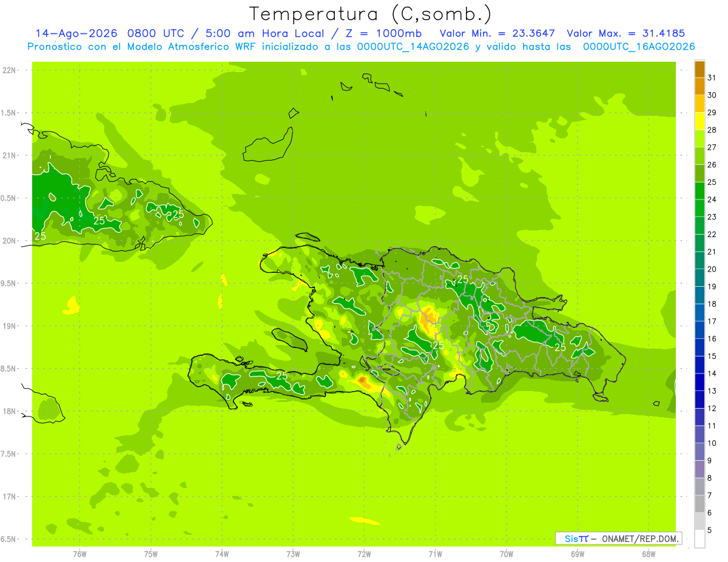Click the 22N latitude axis label

click(x=10, y=70)
